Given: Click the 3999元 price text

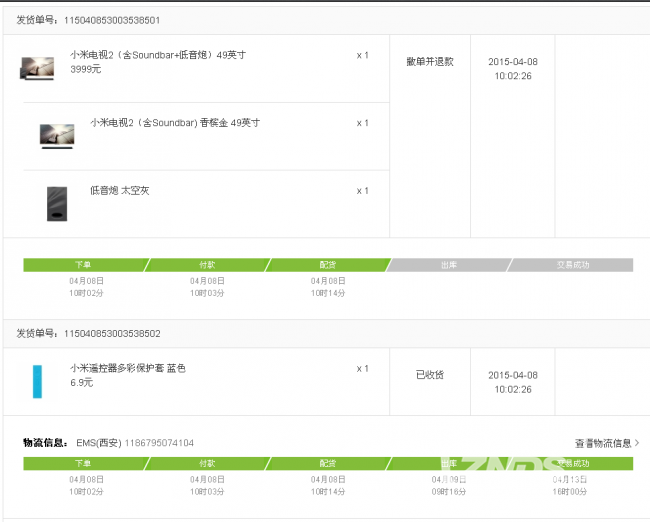Looking at the screenshot, I should [x=85, y=69].
